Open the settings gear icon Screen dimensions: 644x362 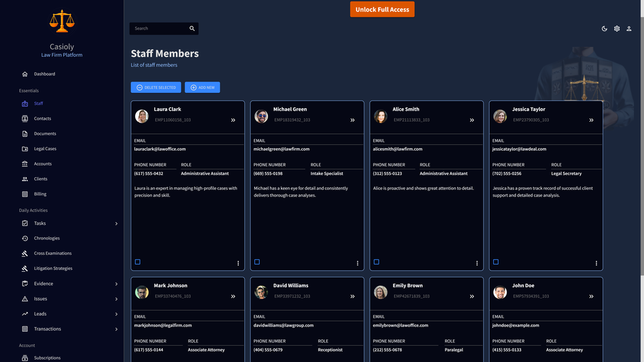tap(616, 29)
